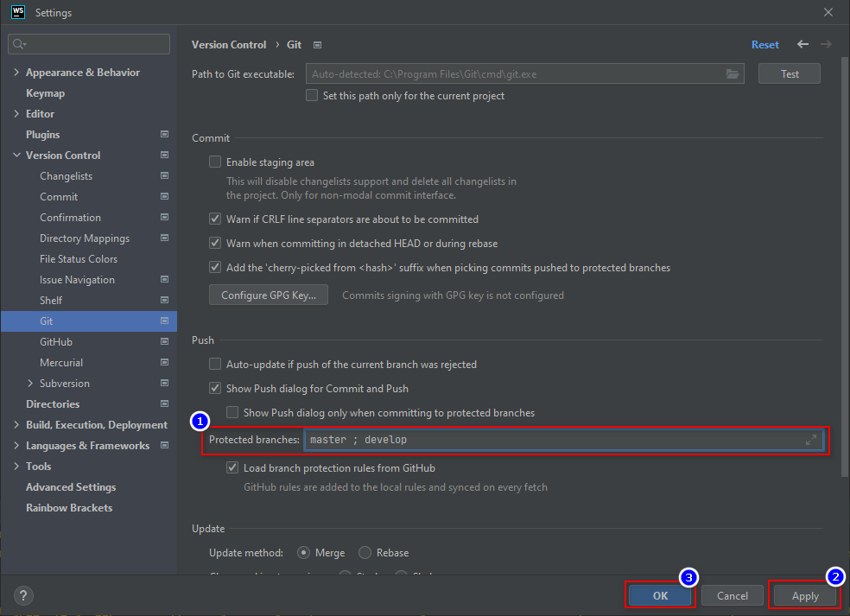The width and height of the screenshot is (850, 616).
Task: Click the search magnifier icon in settings
Action: tap(19, 44)
